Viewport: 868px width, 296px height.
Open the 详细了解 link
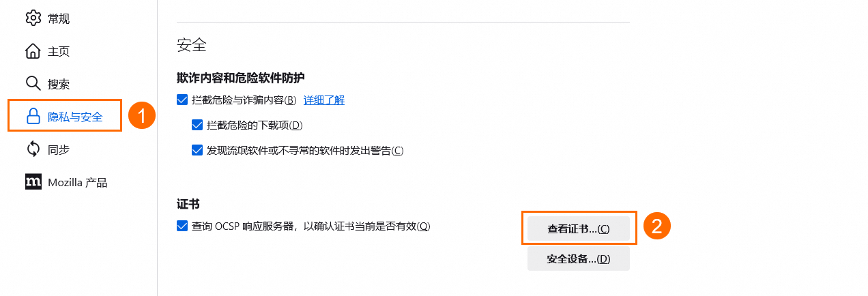point(324,100)
